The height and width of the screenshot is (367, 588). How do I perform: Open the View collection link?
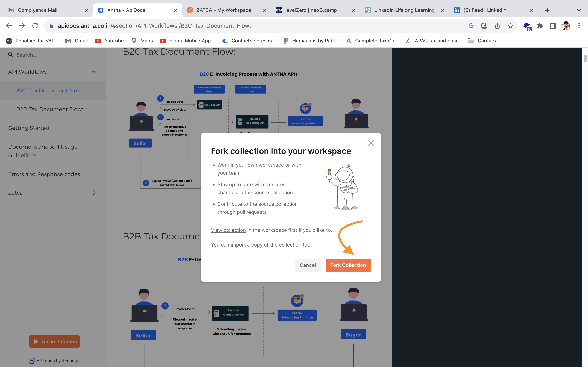(x=228, y=230)
